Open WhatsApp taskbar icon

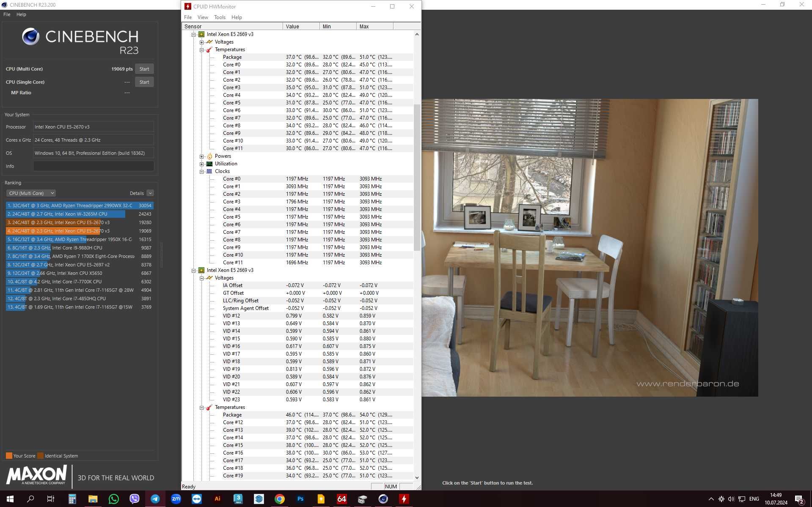pos(114,499)
